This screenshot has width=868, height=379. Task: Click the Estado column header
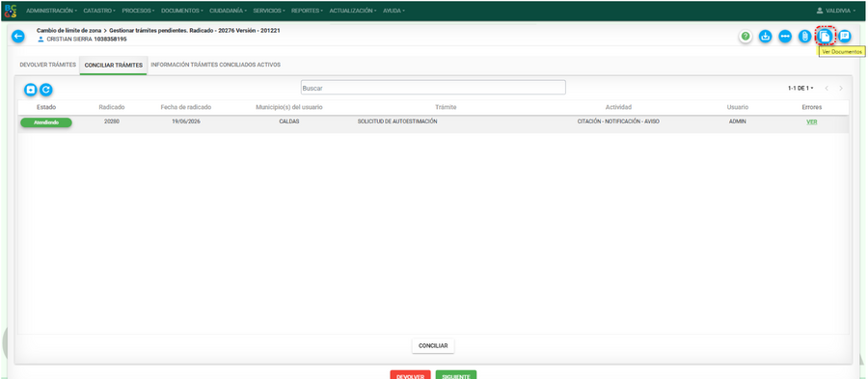point(46,107)
